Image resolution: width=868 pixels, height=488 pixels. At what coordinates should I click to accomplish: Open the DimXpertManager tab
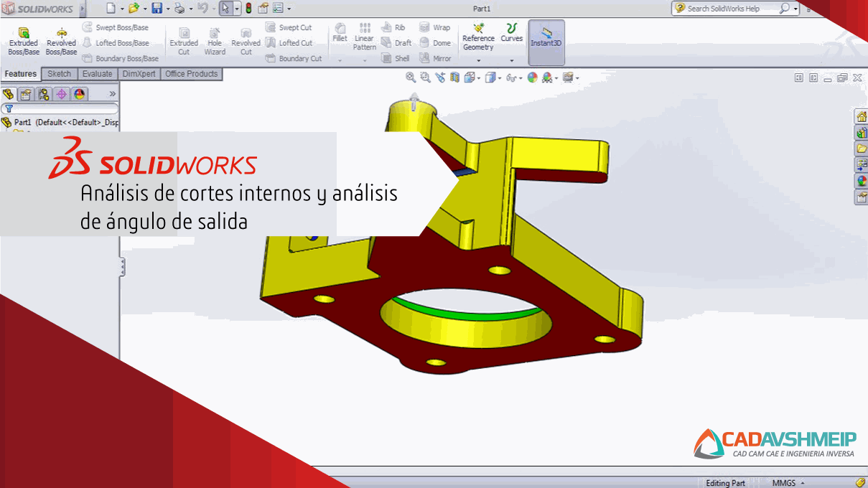(62, 94)
